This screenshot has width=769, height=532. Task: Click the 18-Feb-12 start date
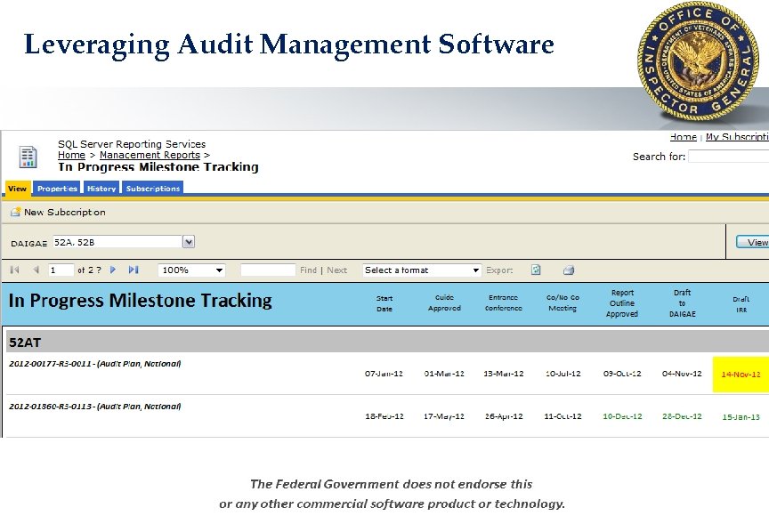click(x=384, y=416)
